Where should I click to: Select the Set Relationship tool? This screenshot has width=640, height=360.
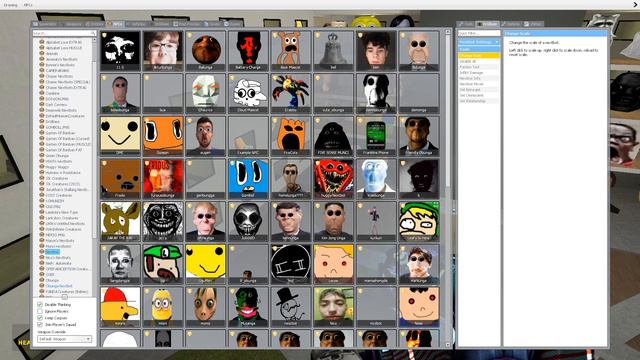click(479, 101)
